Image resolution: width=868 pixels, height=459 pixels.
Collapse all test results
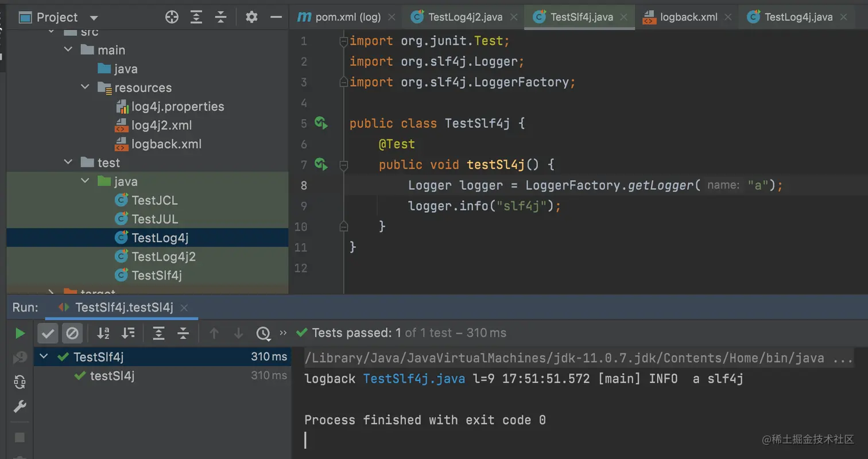(183, 333)
